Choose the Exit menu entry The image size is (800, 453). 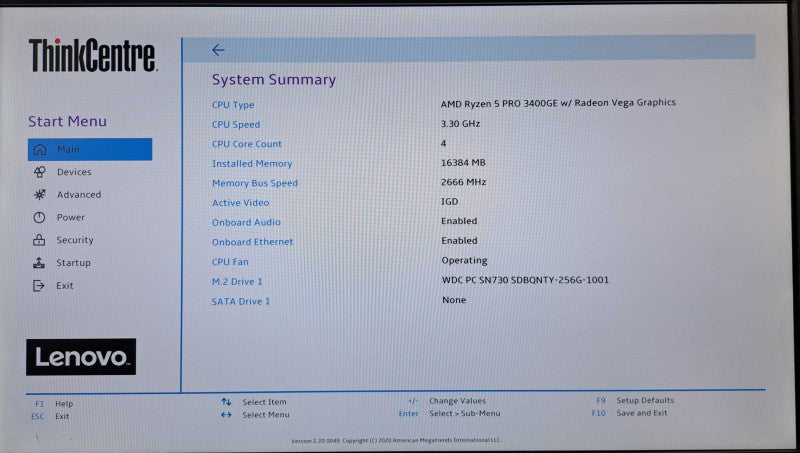(x=65, y=286)
